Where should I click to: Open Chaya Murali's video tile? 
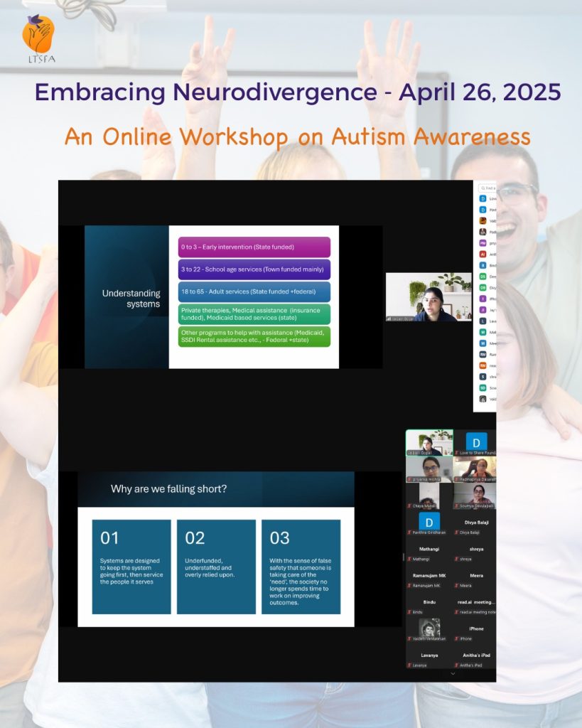pos(429,496)
